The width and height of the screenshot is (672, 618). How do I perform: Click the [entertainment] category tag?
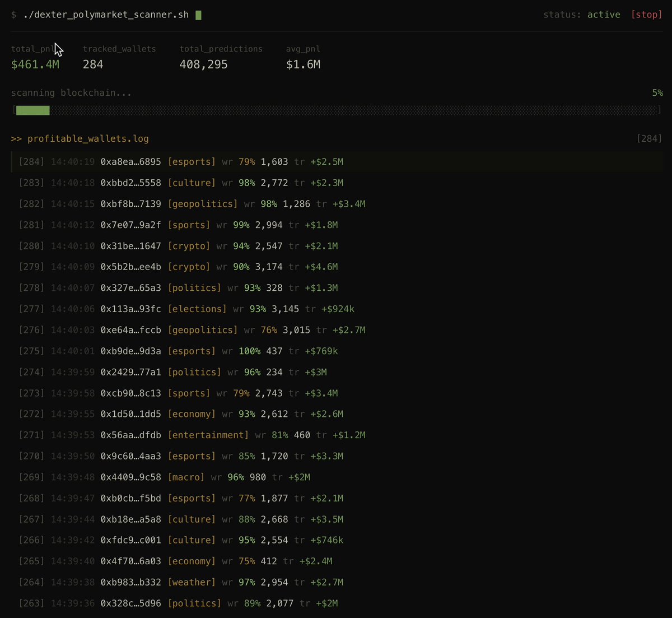[x=208, y=435]
